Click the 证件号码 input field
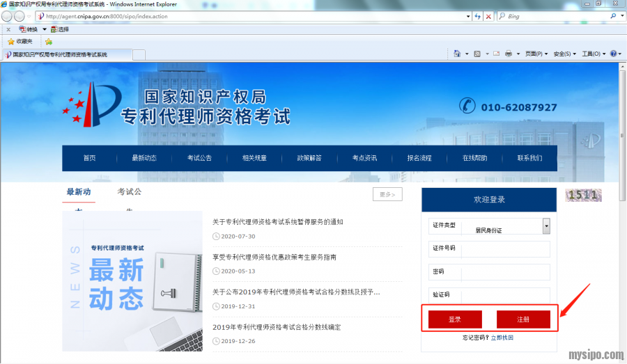627x364 pixels. pos(505,248)
